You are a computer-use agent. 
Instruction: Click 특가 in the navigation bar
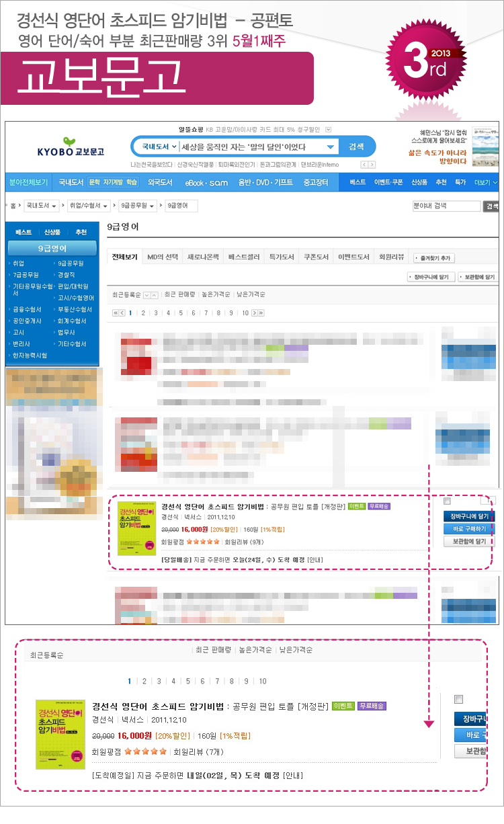tap(460, 182)
